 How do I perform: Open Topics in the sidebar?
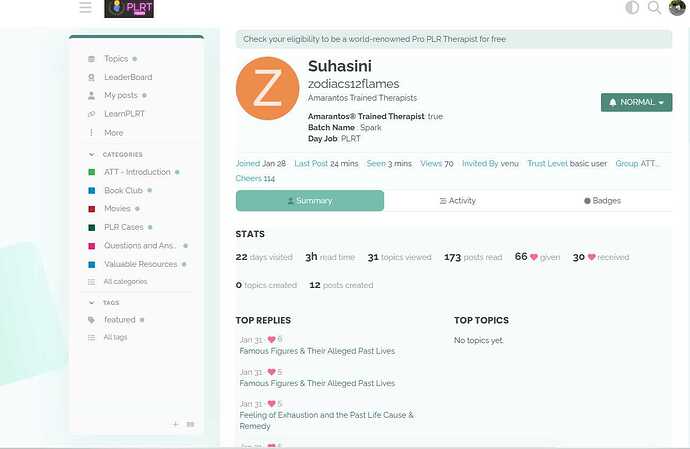pos(116,59)
